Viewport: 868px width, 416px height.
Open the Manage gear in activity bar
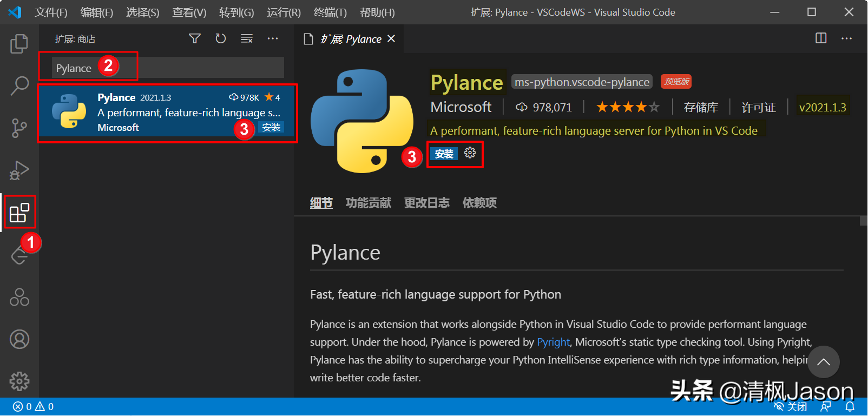point(19,381)
